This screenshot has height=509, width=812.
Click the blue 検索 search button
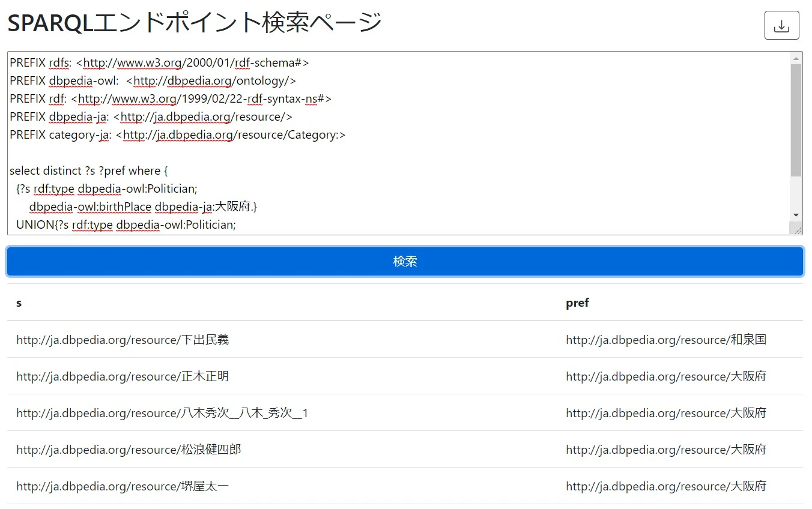(405, 262)
